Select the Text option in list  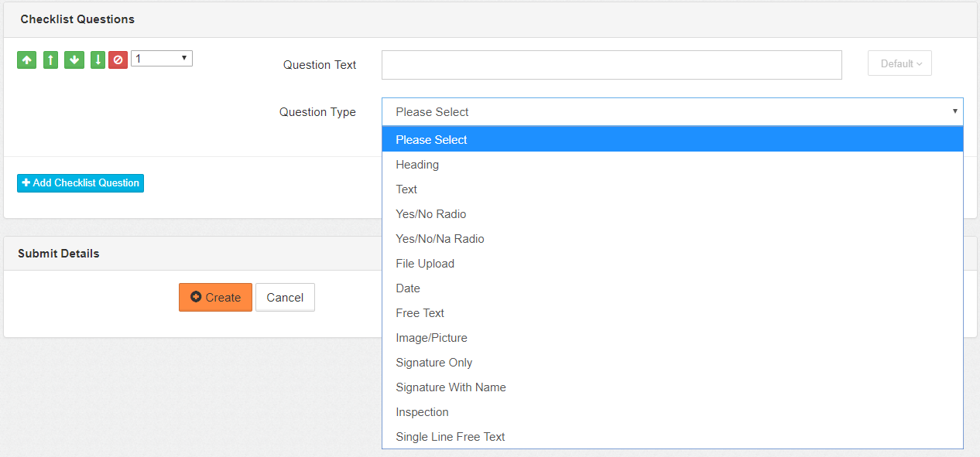point(406,189)
